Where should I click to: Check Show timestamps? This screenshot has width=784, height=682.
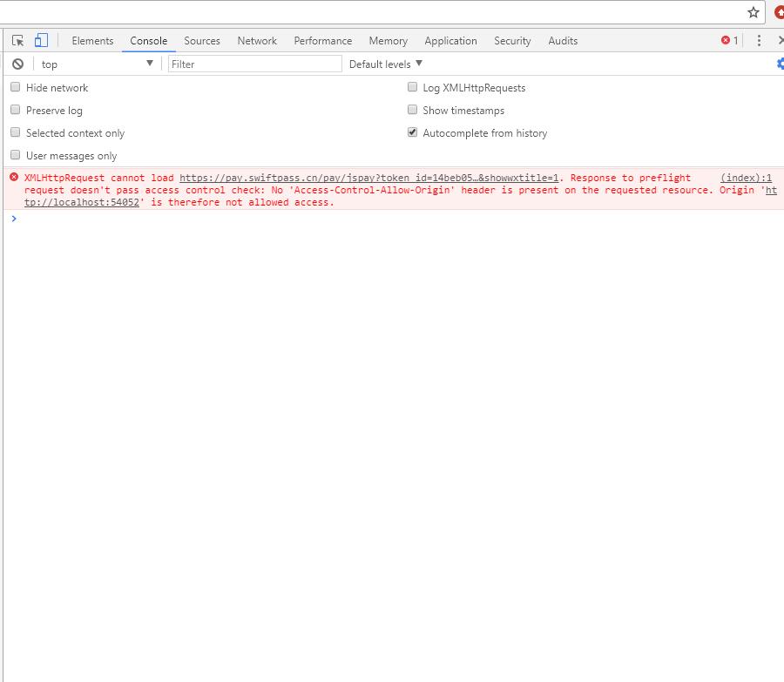412,109
